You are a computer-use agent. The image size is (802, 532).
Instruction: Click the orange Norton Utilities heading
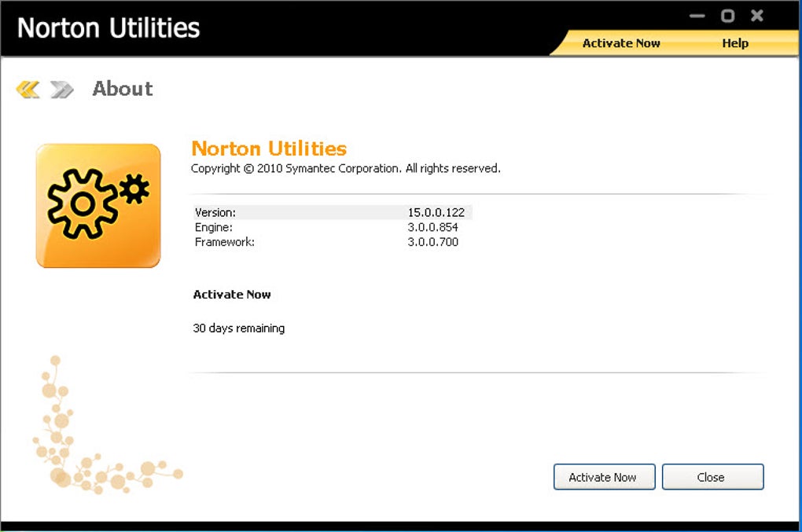point(269,149)
